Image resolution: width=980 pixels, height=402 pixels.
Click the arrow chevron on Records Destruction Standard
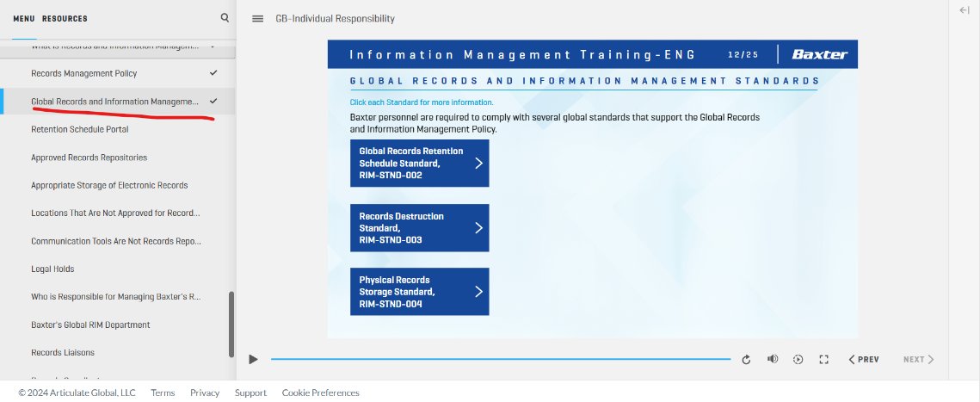click(x=478, y=227)
